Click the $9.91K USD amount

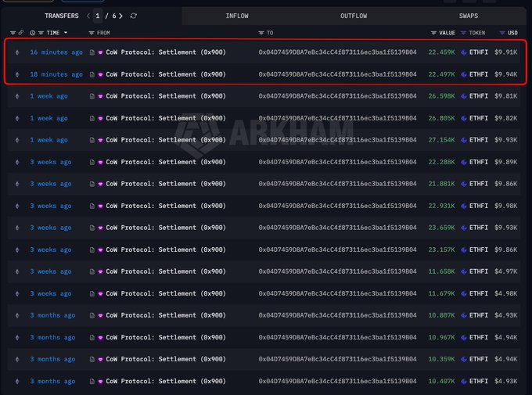click(x=505, y=52)
